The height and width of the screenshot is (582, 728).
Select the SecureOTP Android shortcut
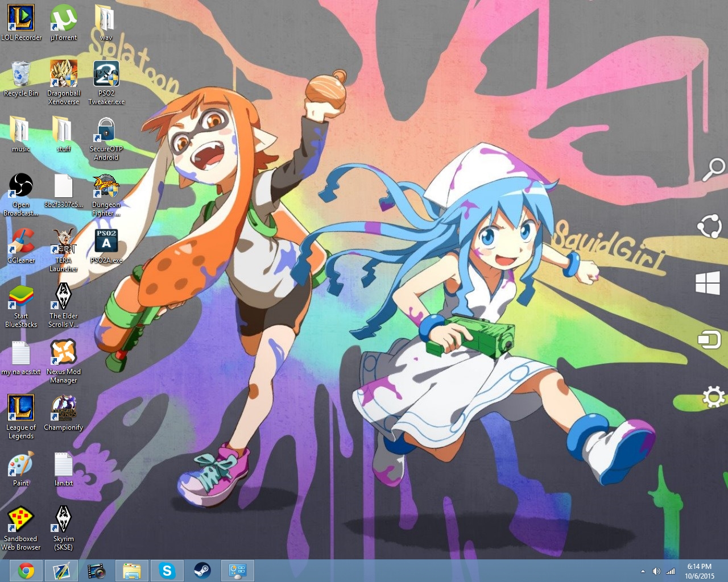point(106,138)
